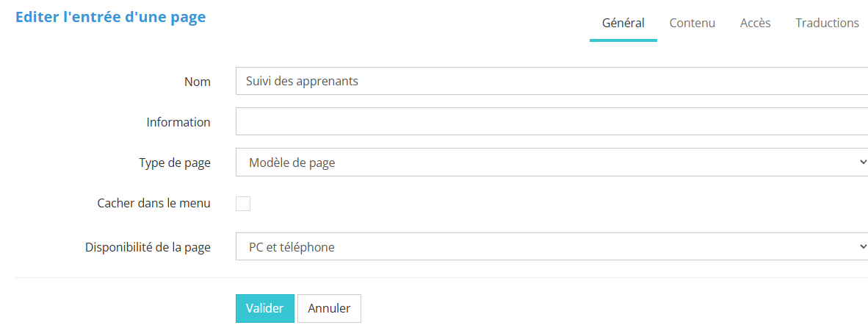Viewport: 868px width, 328px height.
Task: Tick the 'Cacher dans le menu' checkbox
Action: pos(243,204)
